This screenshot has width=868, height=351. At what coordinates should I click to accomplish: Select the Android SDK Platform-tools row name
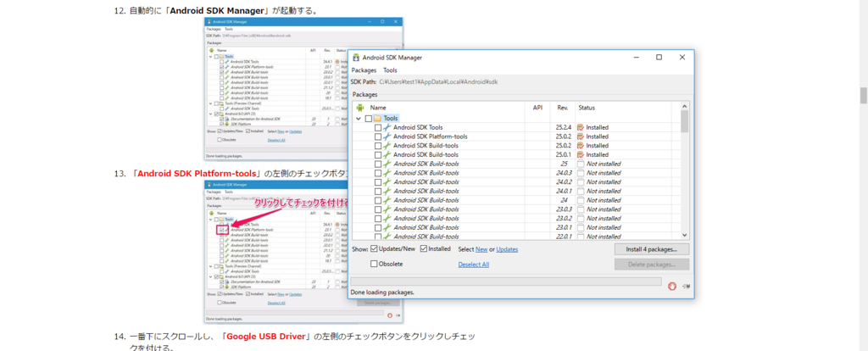(431, 136)
